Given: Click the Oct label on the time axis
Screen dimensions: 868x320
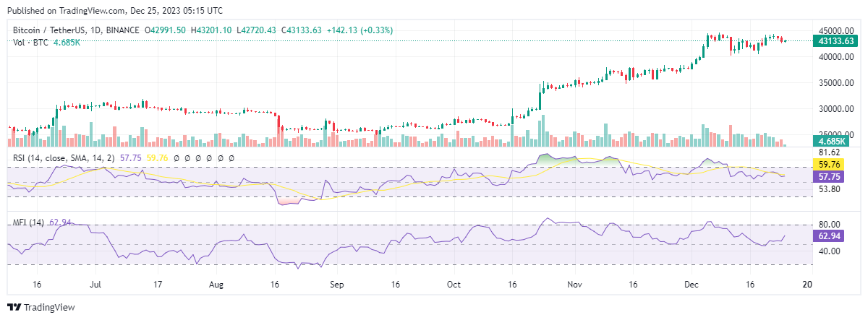Looking at the screenshot, I should (x=454, y=285).
